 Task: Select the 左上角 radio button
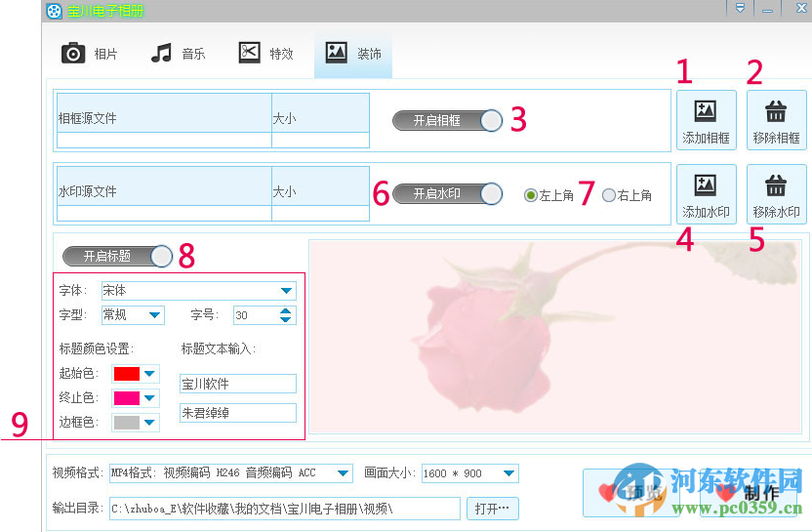pyautogui.click(x=530, y=195)
